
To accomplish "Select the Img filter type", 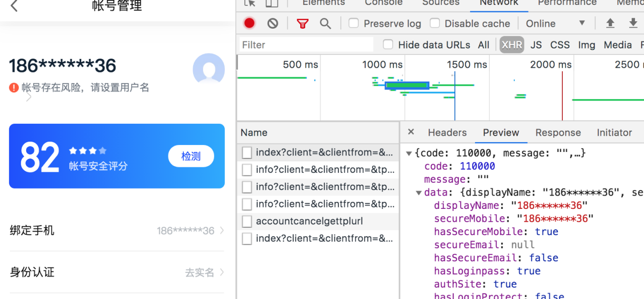I will coord(587,45).
